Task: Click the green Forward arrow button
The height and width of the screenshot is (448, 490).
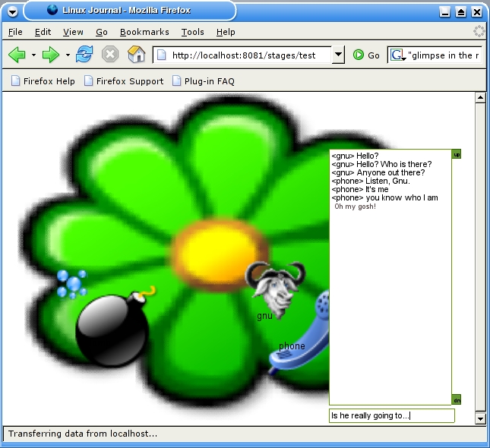Action: (x=51, y=55)
